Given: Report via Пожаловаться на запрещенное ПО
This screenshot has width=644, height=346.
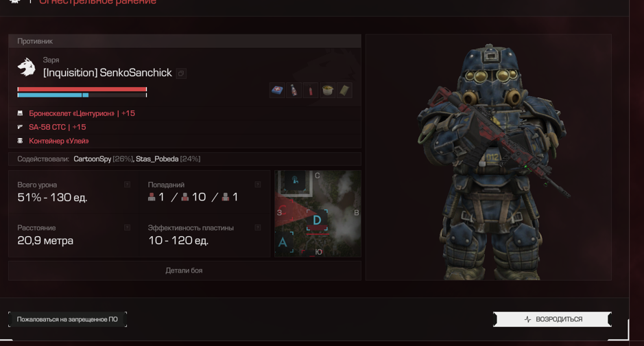Looking at the screenshot, I should (x=67, y=319).
